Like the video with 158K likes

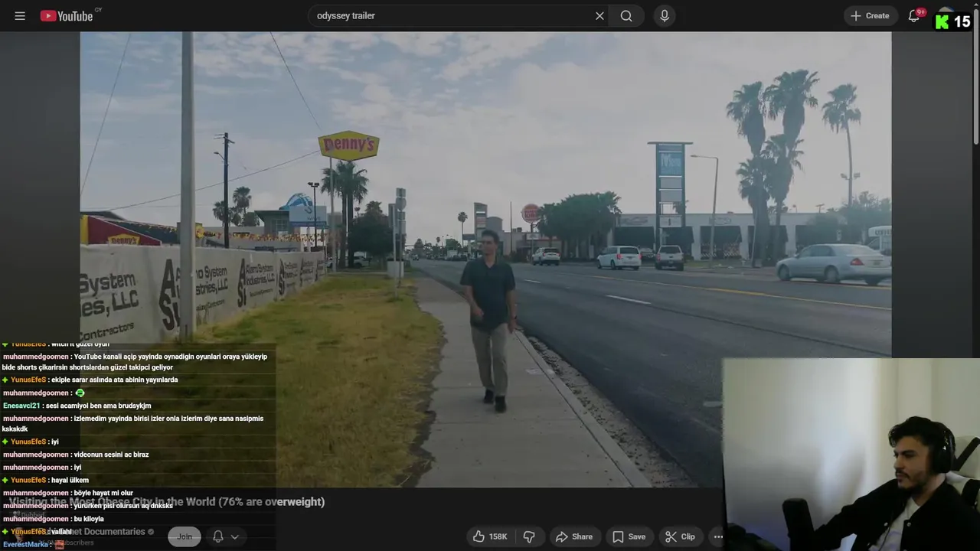[x=490, y=536]
